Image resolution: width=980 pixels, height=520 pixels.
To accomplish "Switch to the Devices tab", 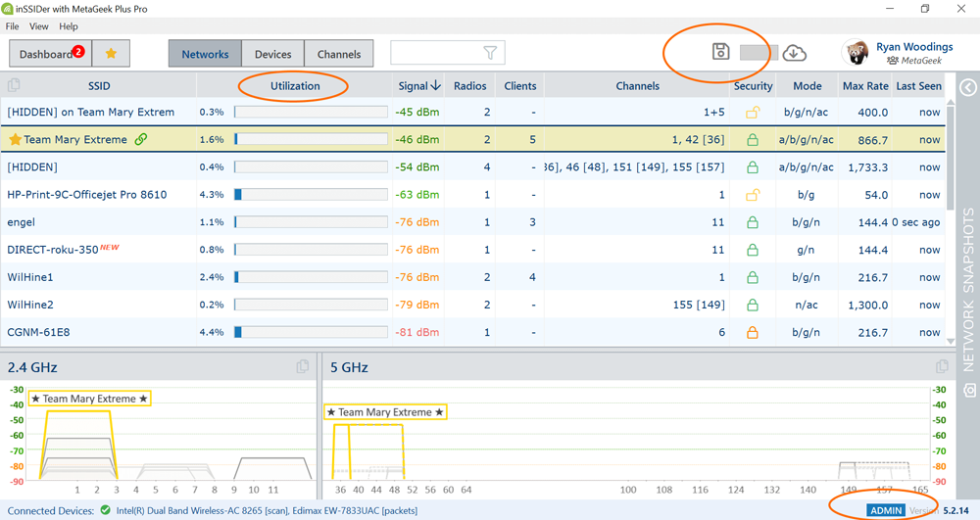I will click(x=273, y=54).
